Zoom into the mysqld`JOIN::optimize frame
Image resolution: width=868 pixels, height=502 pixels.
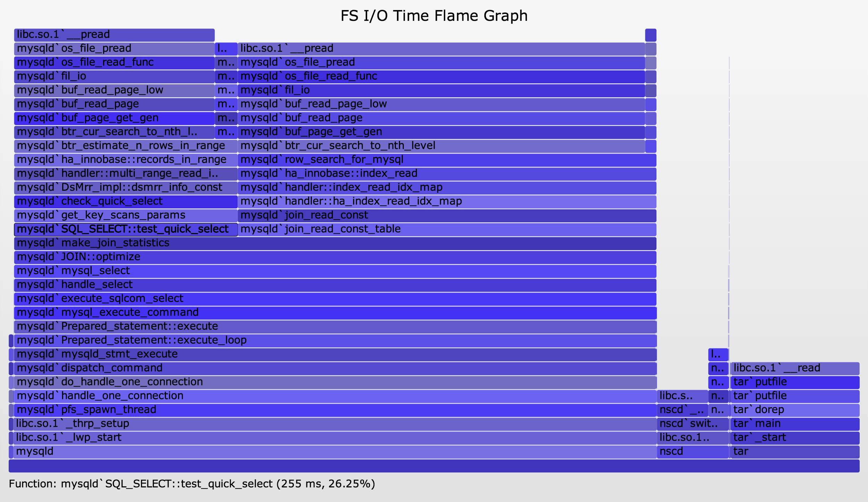335,257
